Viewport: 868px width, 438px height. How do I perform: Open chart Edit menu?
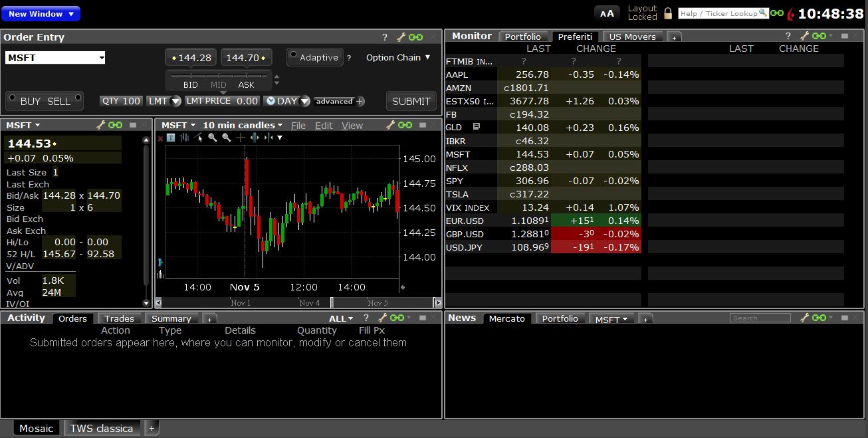pos(324,126)
